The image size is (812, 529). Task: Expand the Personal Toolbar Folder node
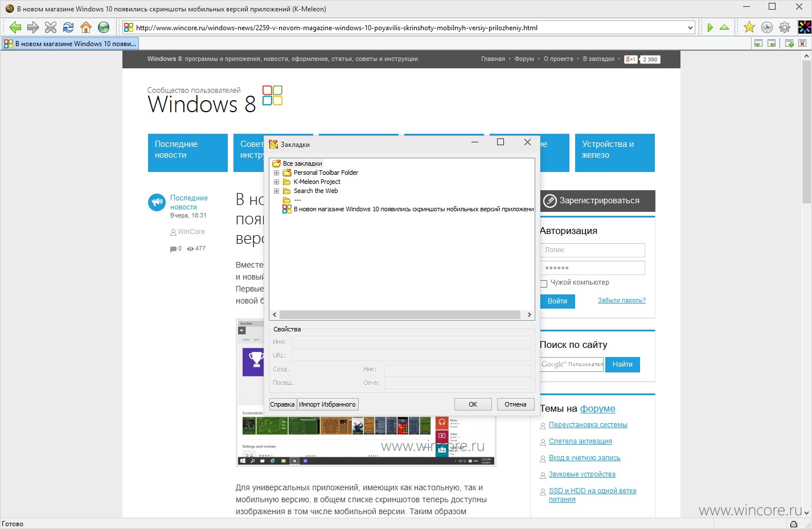(x=276, y=173)
